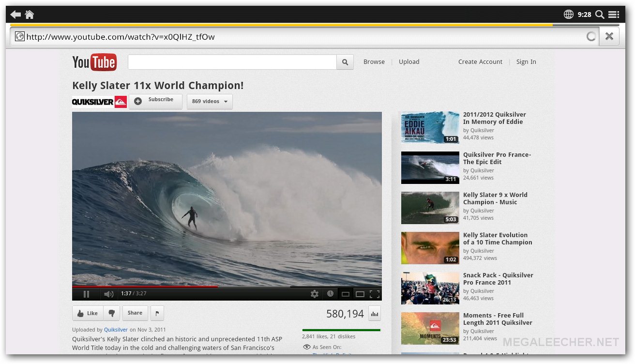The height and width of the screenshot is (364, 635).
Task: Open the system menu icon
Action: 614,15
